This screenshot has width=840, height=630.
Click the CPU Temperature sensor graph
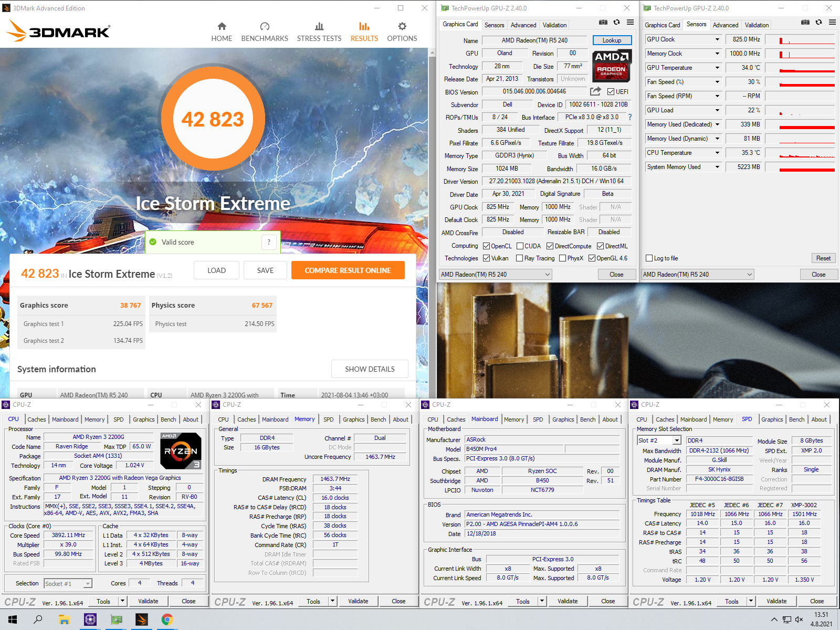800,153
